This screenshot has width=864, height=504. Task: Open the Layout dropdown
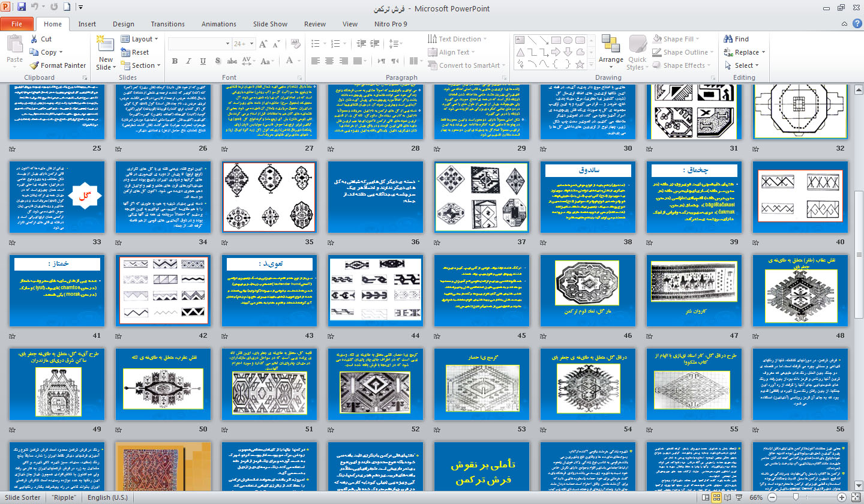[139, 39]
